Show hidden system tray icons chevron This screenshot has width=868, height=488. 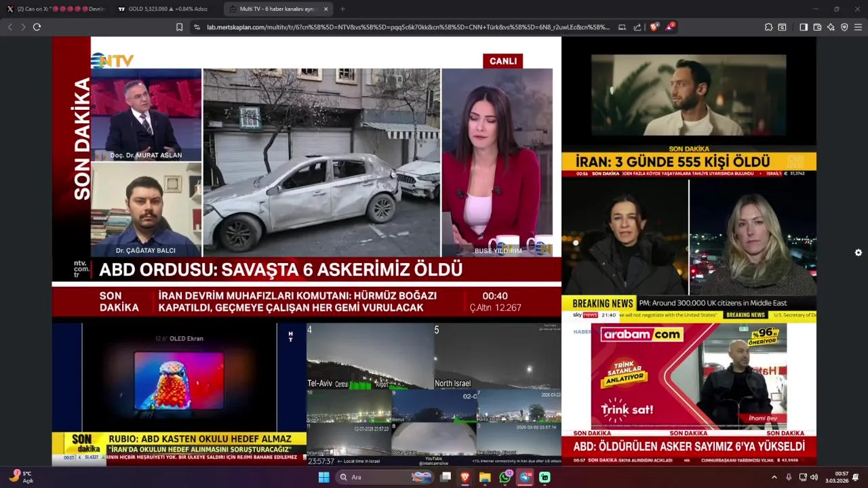pos(774,477)
